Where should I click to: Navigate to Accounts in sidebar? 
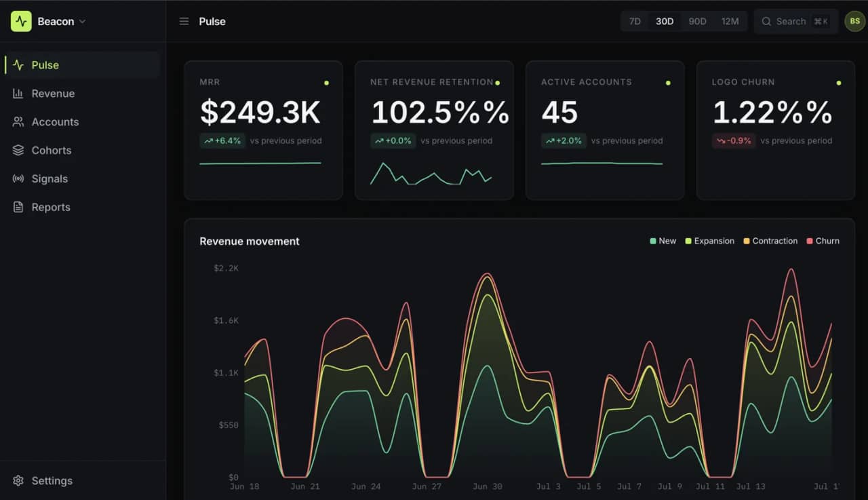coord(81,122)
